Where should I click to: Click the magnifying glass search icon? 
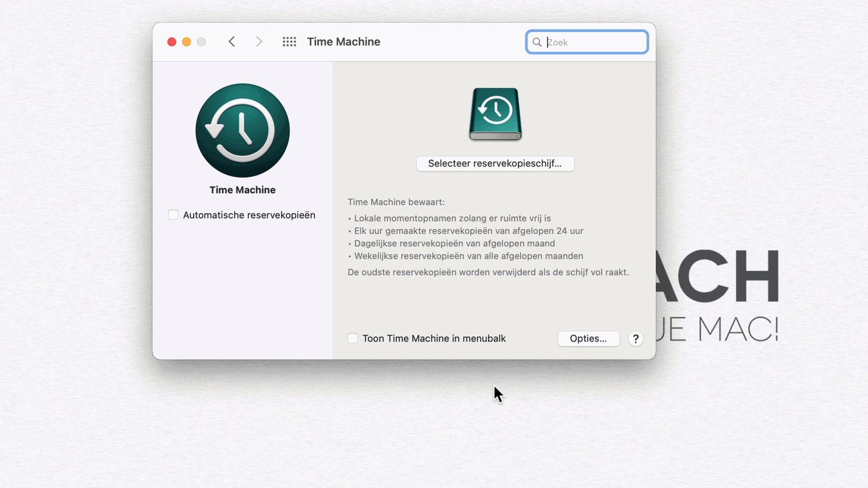pos(537,42)
